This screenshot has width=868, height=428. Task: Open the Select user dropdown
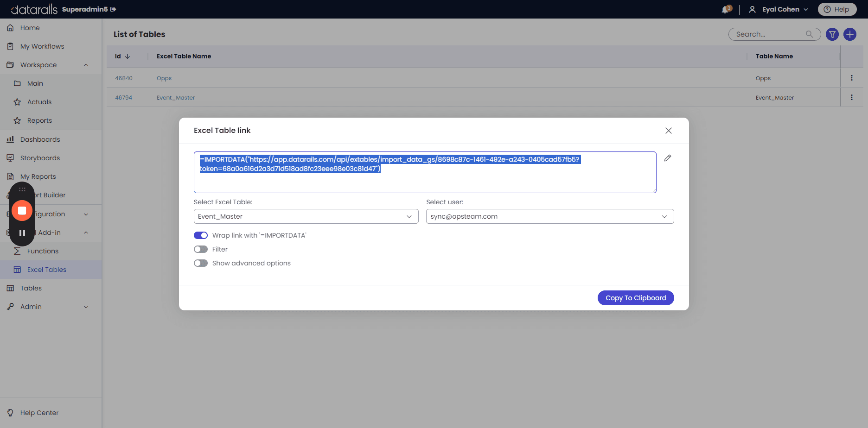(550, 216)
